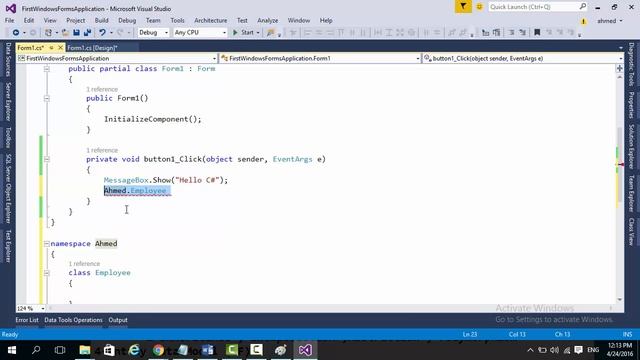Toggle the bookmark icon in toolbar
The height and width of the screenshot is (360, 640).
537,33
